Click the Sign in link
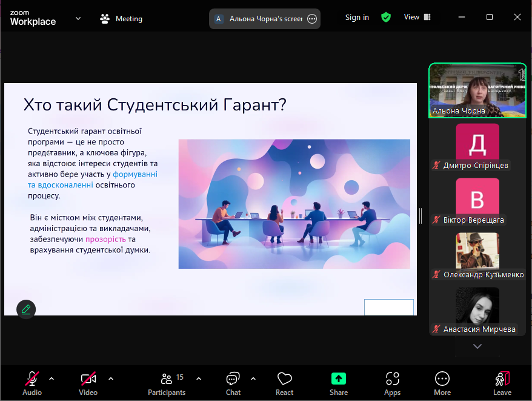This screenshot has height=401, width=532. pos(357,18)
